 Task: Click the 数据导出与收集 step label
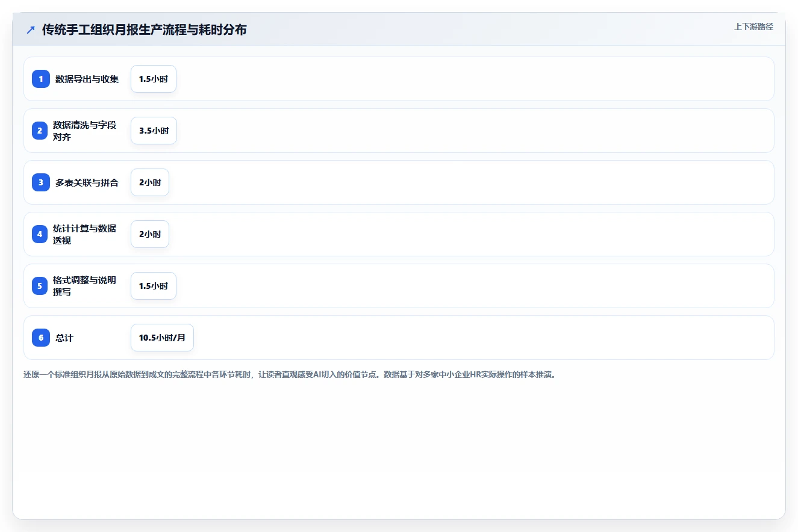point(87,79)
